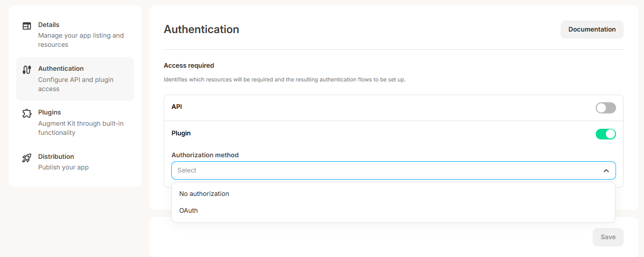Click 'Manage your app listing and resources' text
The height and width of the screenshot is (257, 644).
[x=81, y=40]
